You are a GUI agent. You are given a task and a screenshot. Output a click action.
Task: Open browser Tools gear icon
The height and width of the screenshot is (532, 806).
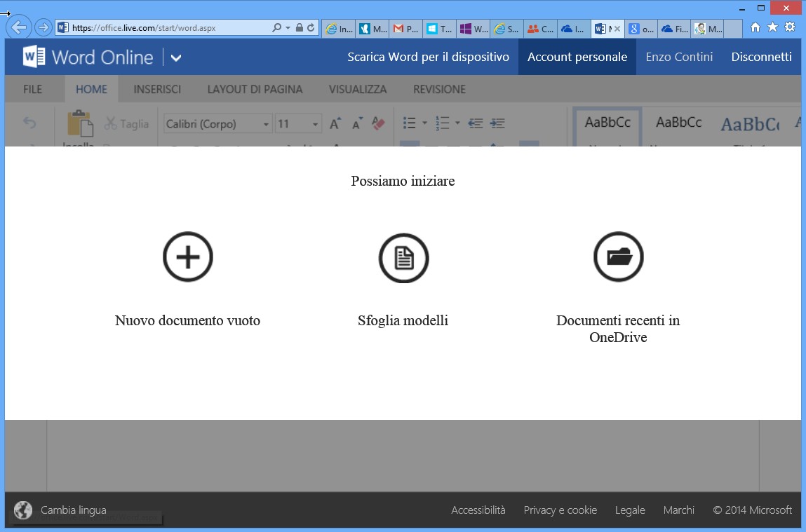(x=790, y=27)
